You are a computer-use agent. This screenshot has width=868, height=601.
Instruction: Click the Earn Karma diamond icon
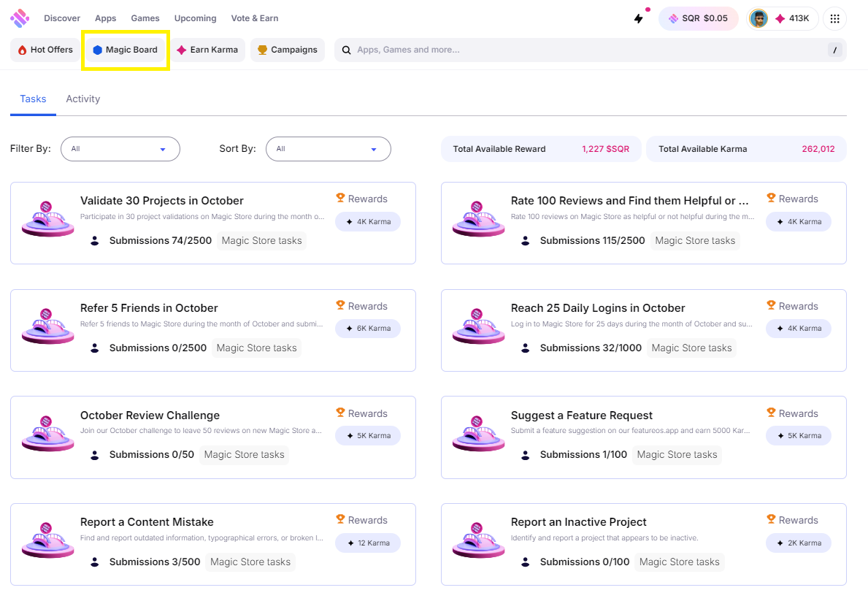pos(182,50)
